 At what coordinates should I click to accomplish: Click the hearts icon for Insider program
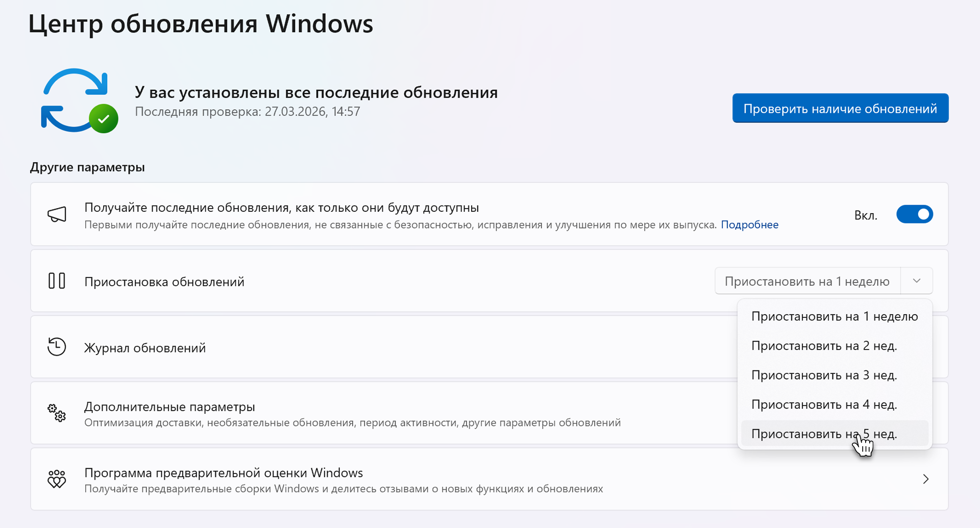(x=57, y=479)
